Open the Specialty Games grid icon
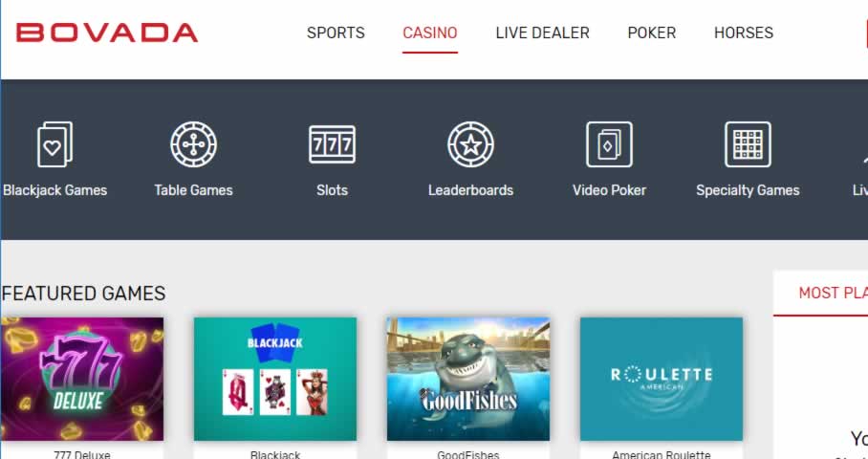Screen dimensions: 868x459 click(x=748, y=144)
